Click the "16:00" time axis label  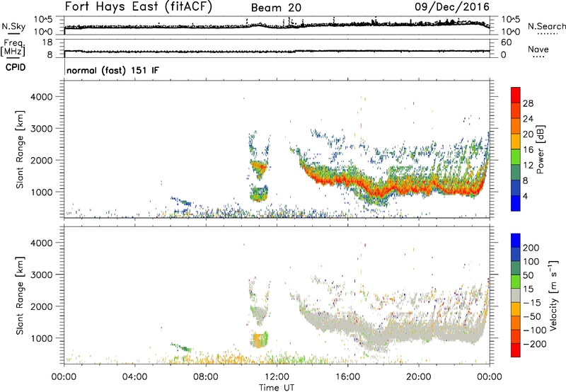(x=347, y=377)
